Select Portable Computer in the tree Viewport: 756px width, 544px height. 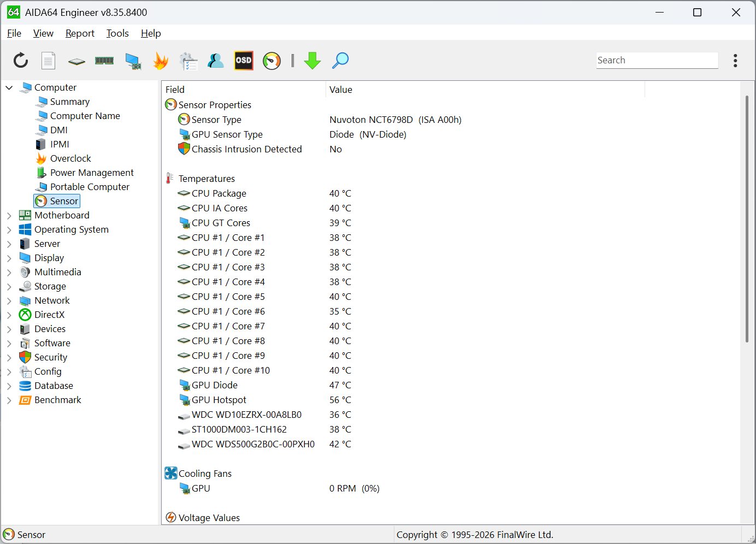(x=90, y=187)
